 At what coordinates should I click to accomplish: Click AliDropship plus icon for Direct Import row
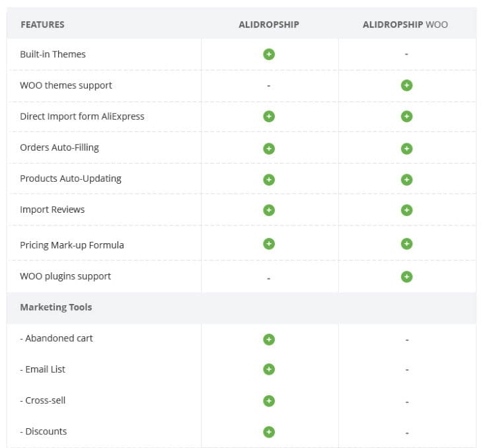[x=269, y=116]
